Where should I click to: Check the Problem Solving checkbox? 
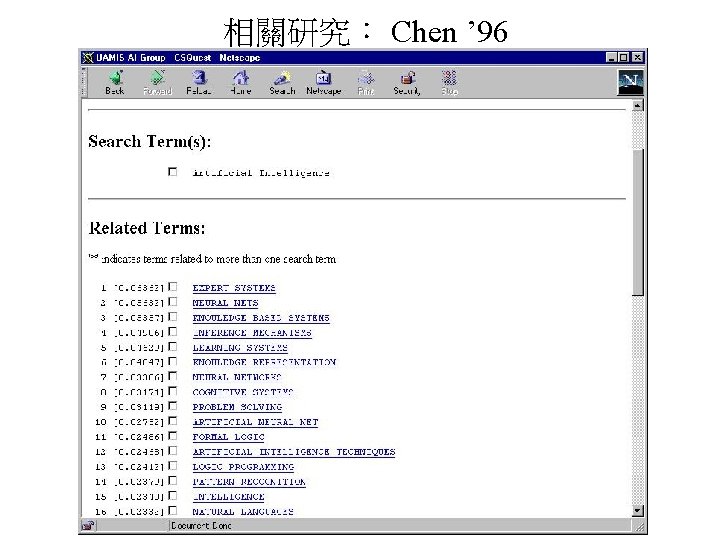(173, 406)
